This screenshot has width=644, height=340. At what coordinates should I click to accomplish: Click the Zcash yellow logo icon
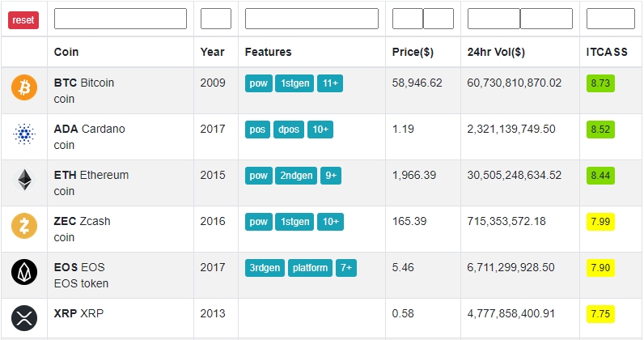click(x=24, y=226)
